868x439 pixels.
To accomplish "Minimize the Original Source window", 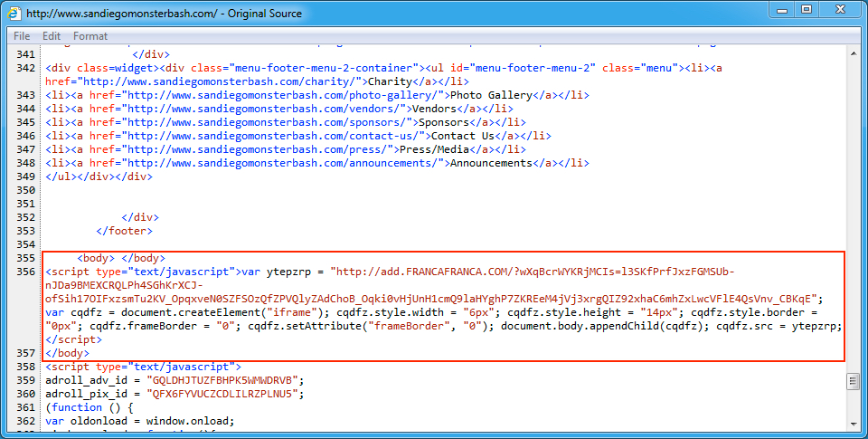I will coord(781,9).
